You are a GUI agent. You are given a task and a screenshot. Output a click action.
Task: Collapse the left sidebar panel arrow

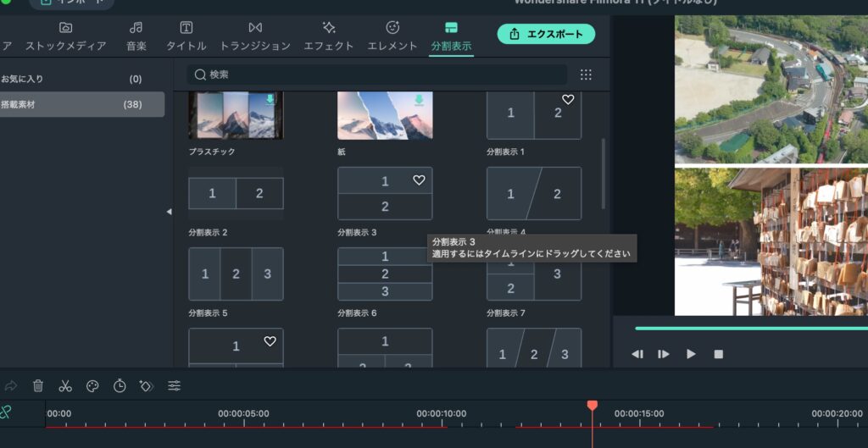(x=169, y=212)
